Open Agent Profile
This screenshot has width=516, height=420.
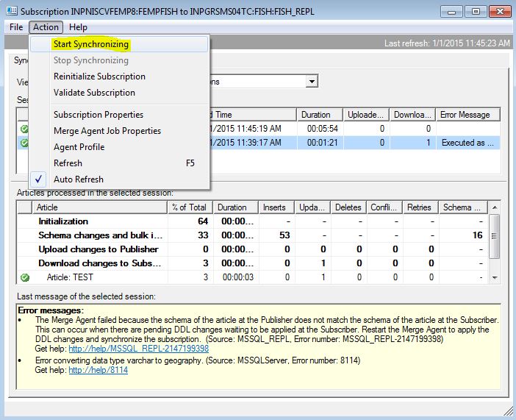click(x=119, y=147)
